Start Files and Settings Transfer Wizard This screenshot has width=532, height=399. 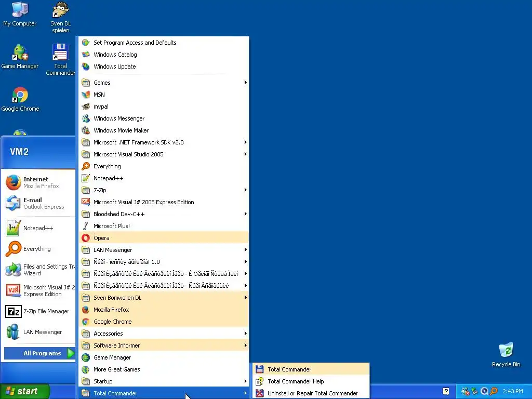click(38, 270)
